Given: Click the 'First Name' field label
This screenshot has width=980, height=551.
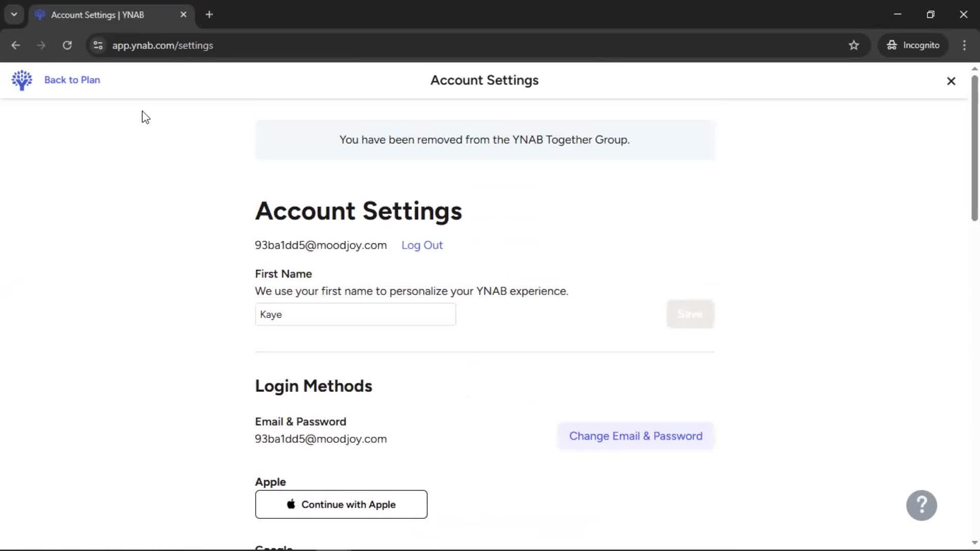Looking at the screenshot, I should [283, 274].
